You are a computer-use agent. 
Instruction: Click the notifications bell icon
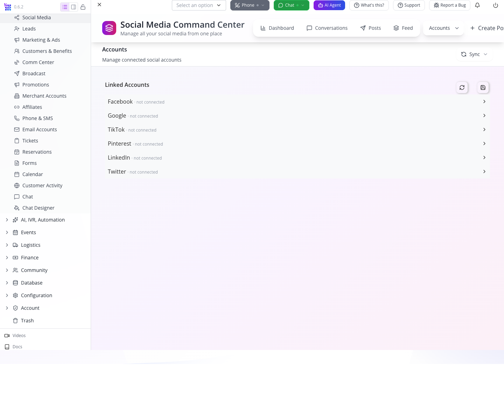(x=477, y=5)
